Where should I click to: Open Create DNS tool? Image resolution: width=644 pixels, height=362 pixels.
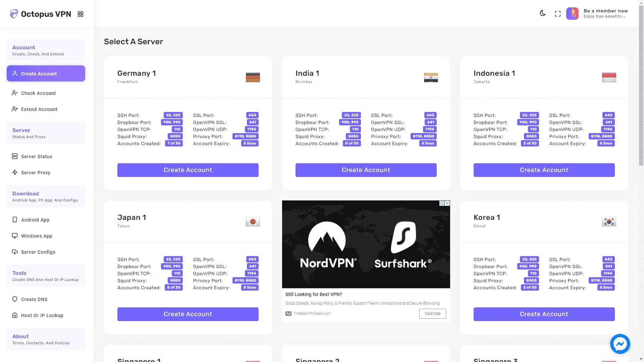[x=46, y=299]
